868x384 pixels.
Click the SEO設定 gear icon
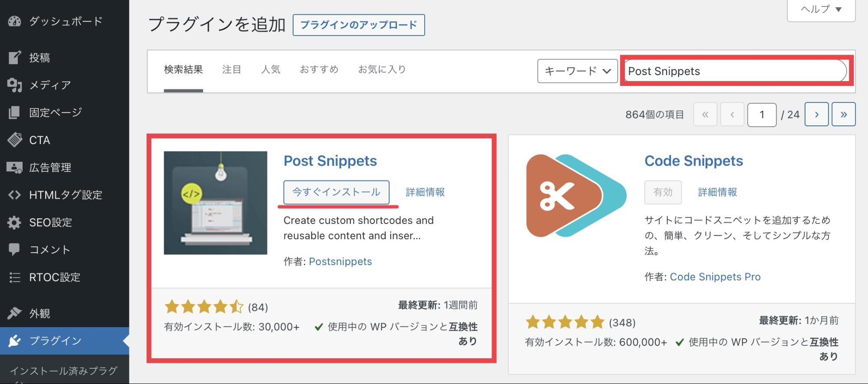pos(14,222)
